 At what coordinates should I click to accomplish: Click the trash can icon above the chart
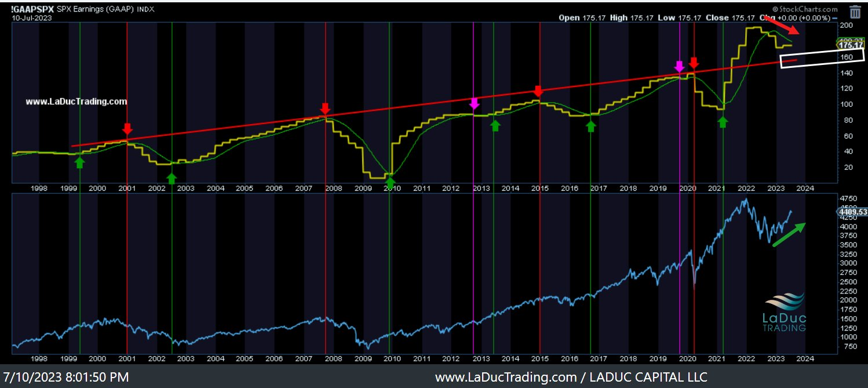click(855, 12)
